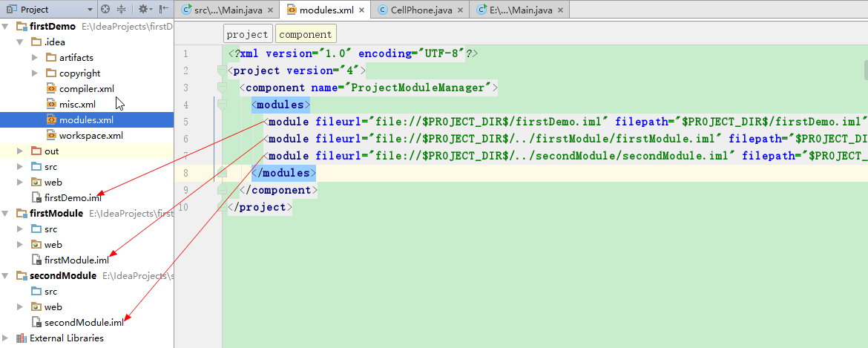Expand the web folder under firstDemo
The height and width of the screenshot is (348, 868).
tap(20, 182)
